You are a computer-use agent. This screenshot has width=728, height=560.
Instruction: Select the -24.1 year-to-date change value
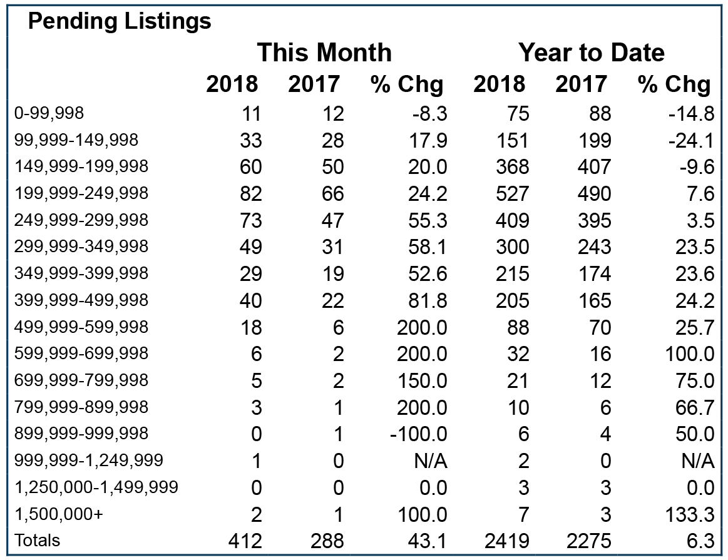coord(691,140)
